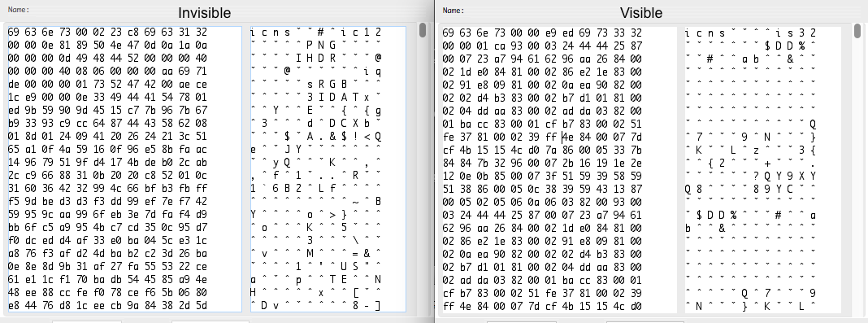Viewport: 868px width, 323px height.
Task: Click ASCII row containing 'I H D R' in Invisible
Action: tap(315, 59)
